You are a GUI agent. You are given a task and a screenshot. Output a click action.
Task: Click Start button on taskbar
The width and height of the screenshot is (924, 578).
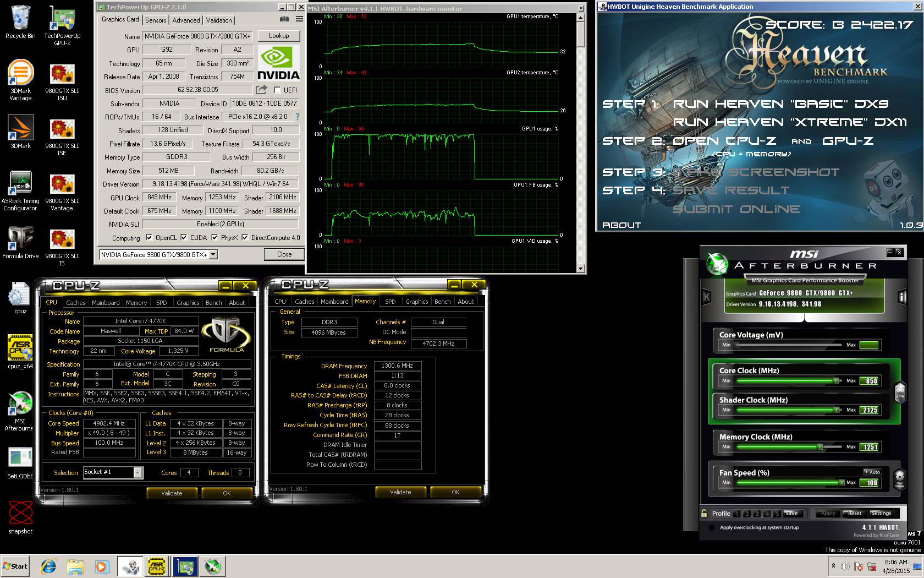(15, 566)
